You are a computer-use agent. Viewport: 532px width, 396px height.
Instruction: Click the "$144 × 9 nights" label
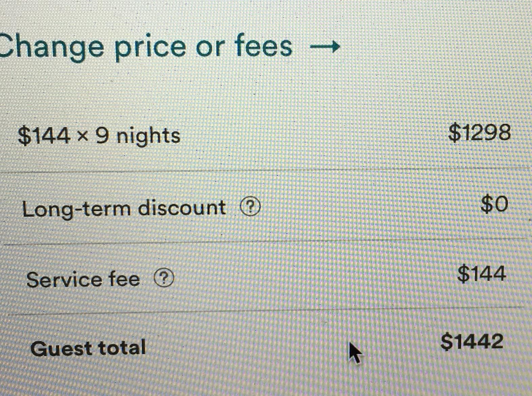99,136
